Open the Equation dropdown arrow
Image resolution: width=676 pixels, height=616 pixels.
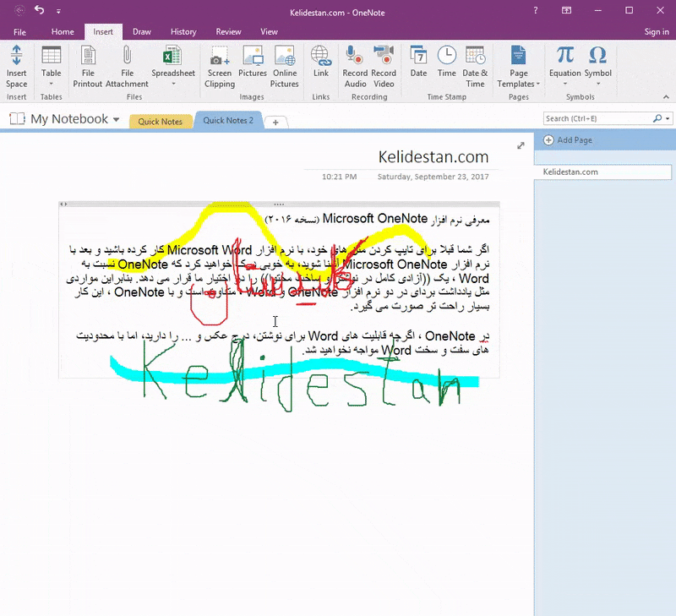pos(564,84)
